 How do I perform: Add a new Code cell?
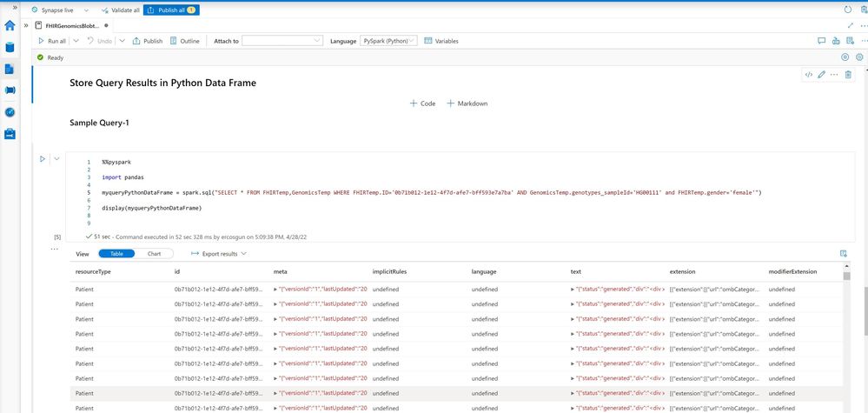coord(422,103)
